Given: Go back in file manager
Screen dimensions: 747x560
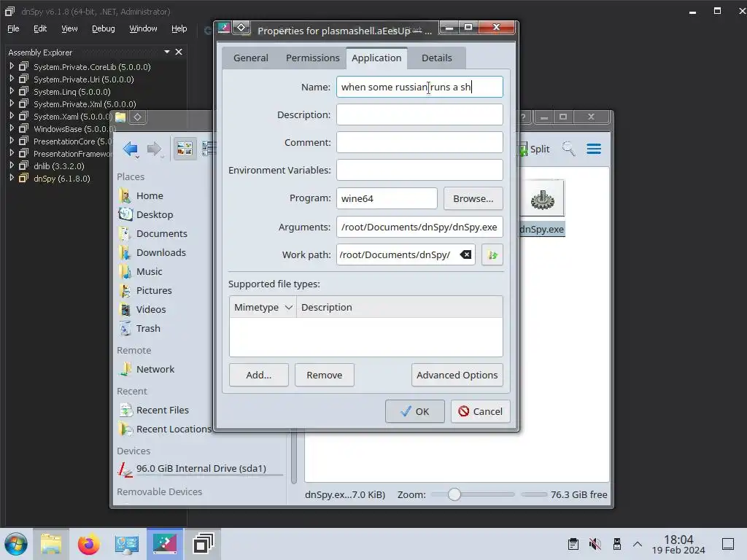Looking at the screenshot, I should pos(131,149).
